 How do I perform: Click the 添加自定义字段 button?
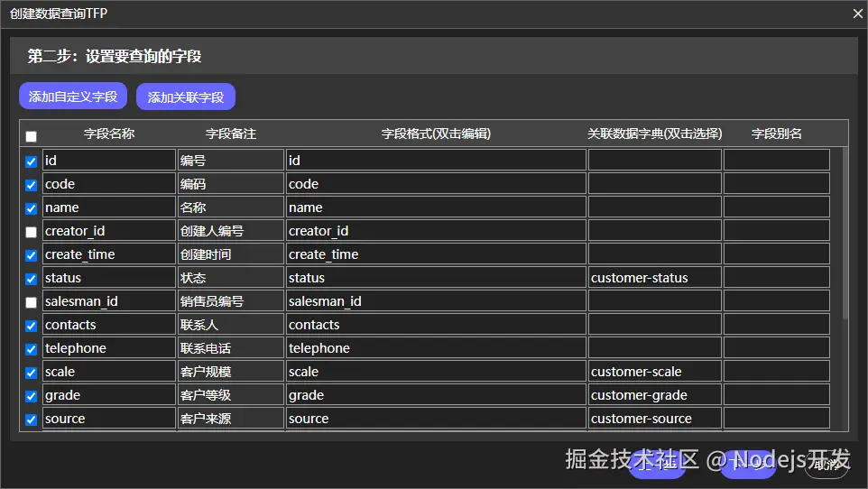point(73,97)
